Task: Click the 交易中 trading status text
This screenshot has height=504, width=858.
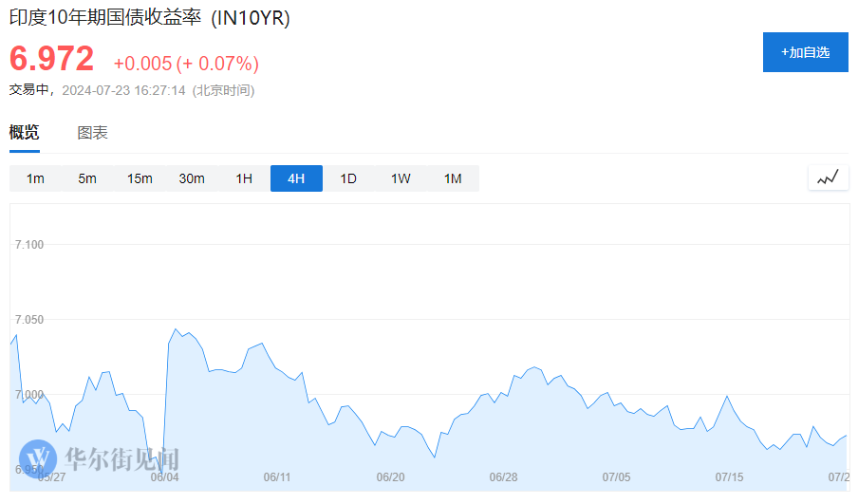Action: coord(29,90)
